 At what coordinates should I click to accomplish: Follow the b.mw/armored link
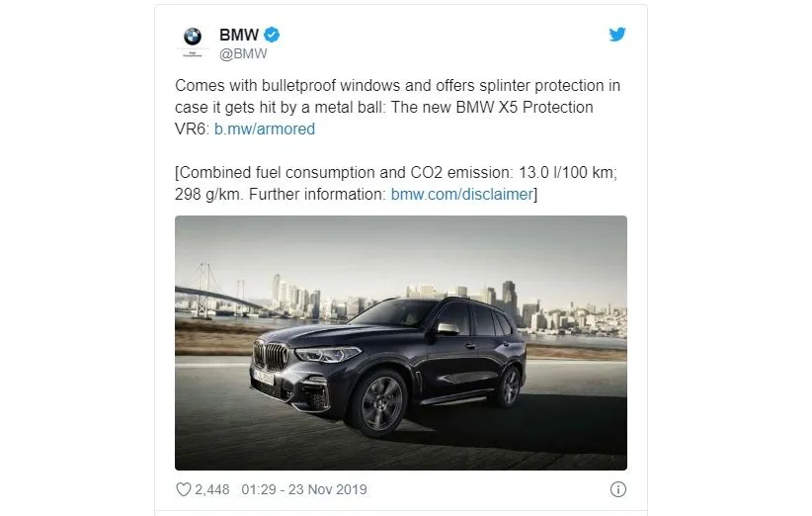pyautogui.click(x=265, y=129)
